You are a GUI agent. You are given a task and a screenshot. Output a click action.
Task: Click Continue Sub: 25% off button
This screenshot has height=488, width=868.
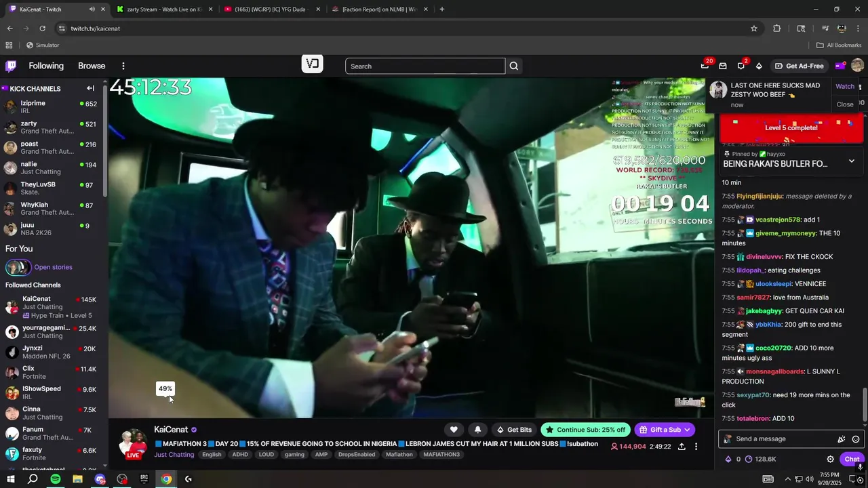(586, 430)
